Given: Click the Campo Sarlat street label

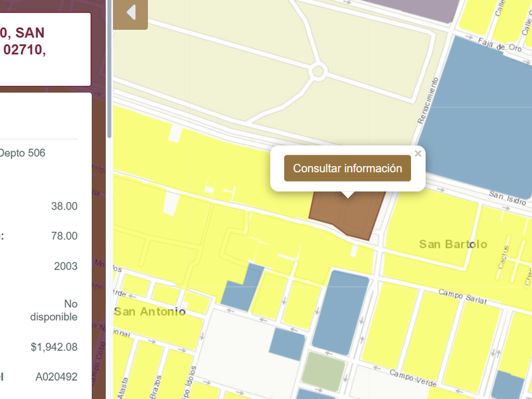Looking at the screenshot, I should [x=463, y=296].
